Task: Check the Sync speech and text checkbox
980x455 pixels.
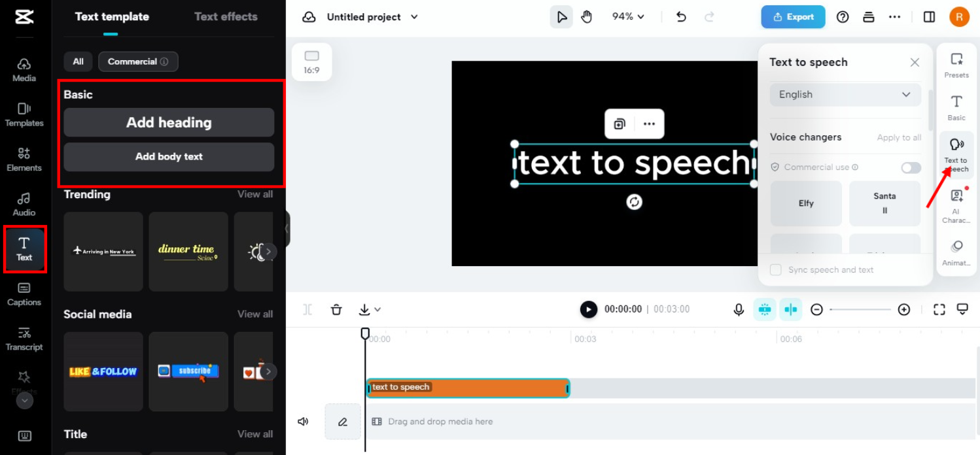Action: (x=776, y=269)
